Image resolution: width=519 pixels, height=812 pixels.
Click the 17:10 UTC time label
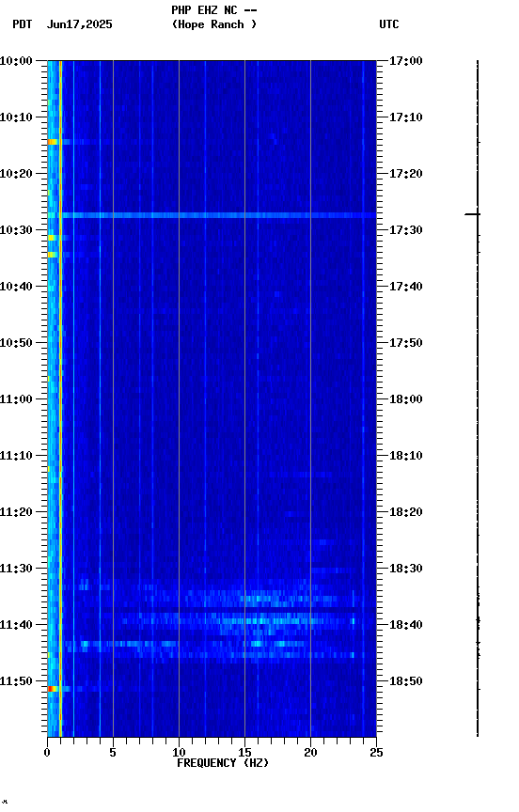click(x=406, y=117)
